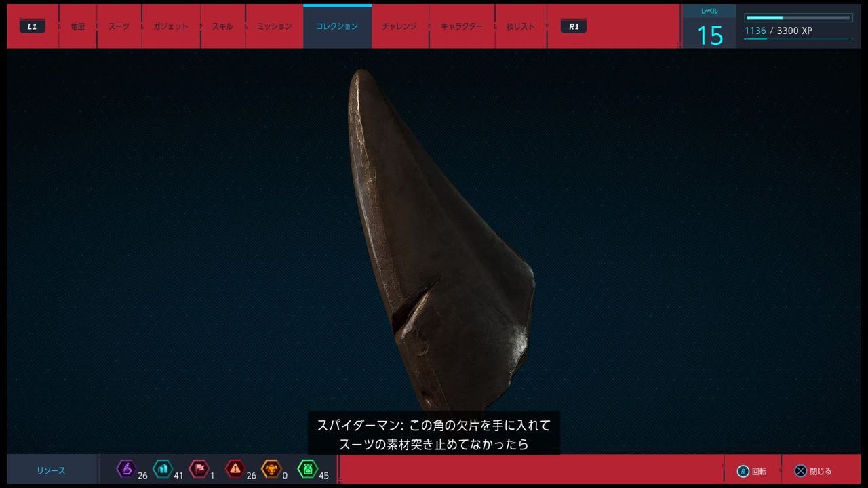Click the 閉じる close label
This screenshot has width=868, height=488.
click(821, 471)
